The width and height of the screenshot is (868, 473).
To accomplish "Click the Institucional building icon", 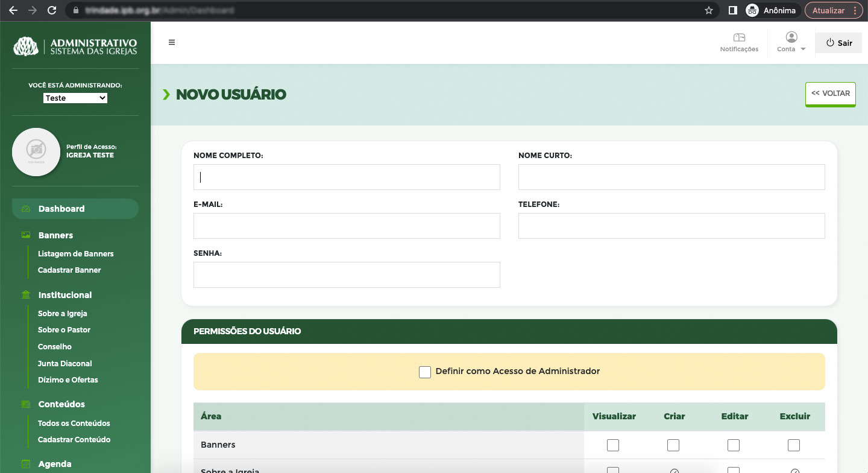I will (26, 295).
